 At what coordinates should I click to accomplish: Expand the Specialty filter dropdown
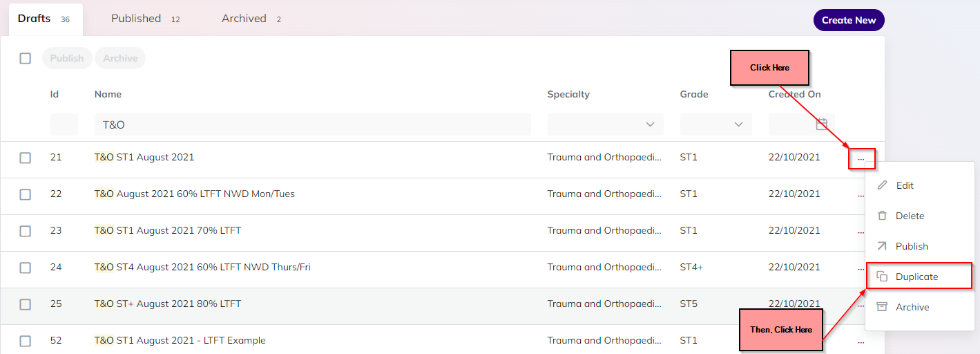point(606,124)
